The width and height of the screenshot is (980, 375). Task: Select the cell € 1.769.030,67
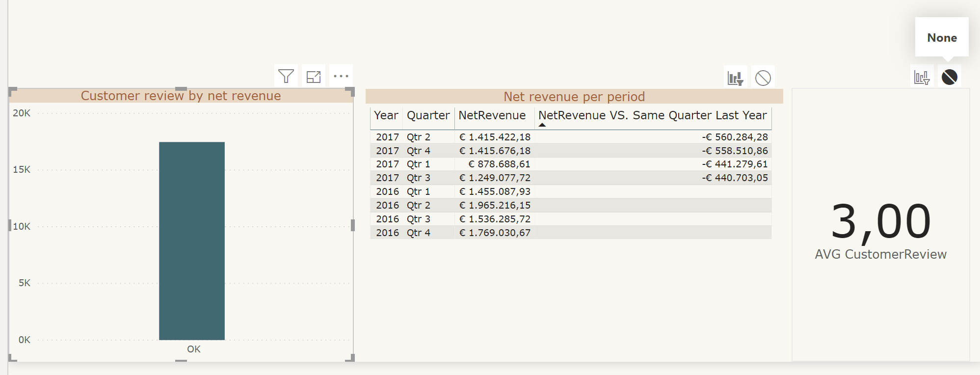(495, 233)
